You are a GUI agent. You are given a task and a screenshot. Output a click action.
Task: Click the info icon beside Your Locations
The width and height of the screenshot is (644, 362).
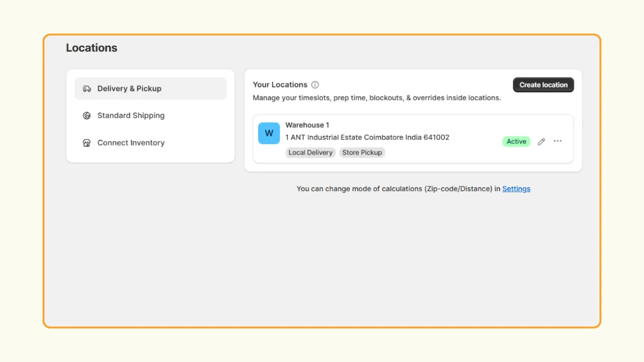tap(315, 85)
